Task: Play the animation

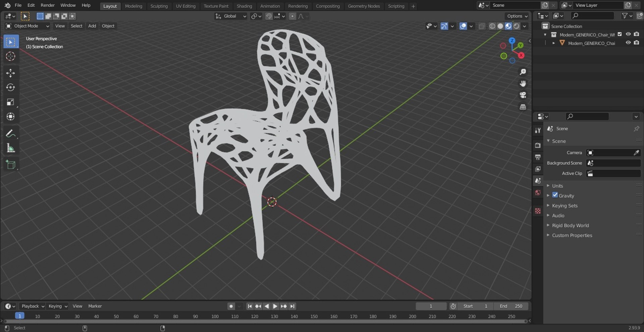Action: pyautogui.click(x=275, y=306)
